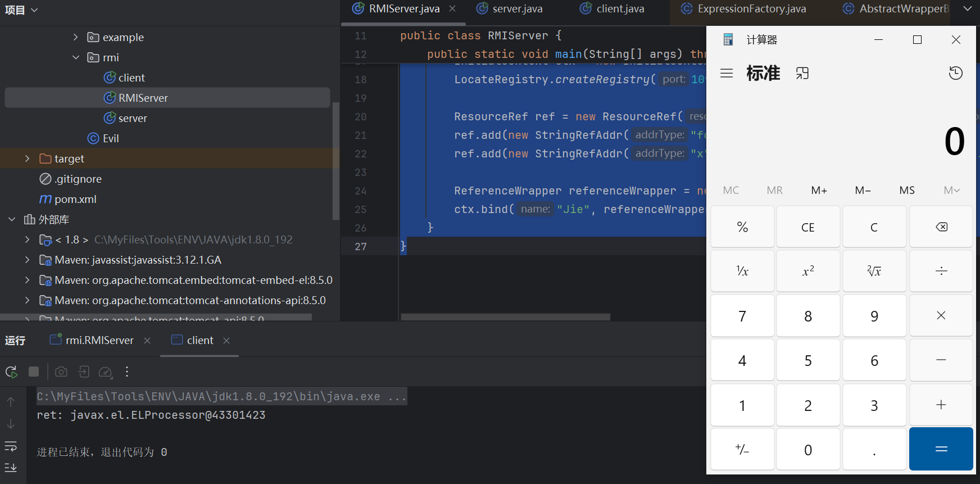Expand Maven tomcat-embed-el library node
Viewport: 980px width, 484px height.
(x=27, y=280)
